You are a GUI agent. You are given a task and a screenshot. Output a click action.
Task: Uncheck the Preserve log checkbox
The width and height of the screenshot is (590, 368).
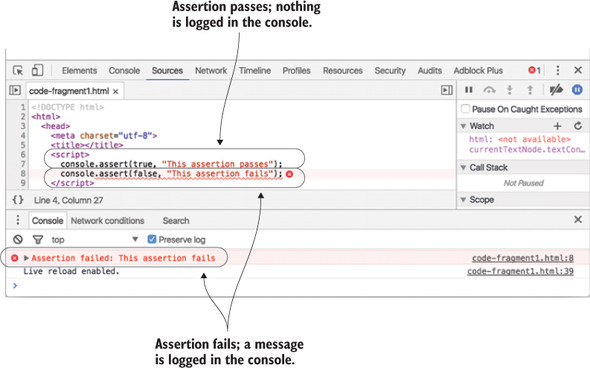(152, 239)
